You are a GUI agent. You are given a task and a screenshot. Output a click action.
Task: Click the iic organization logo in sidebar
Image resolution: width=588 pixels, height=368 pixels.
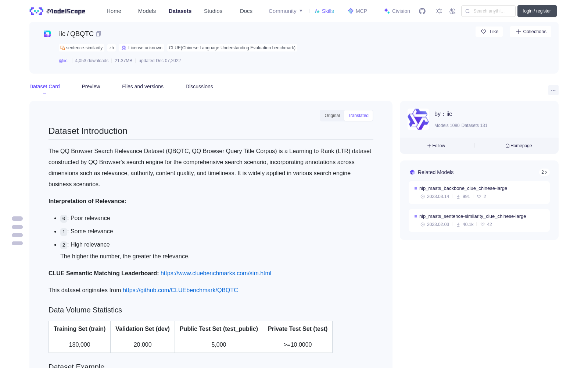click(x=418, y=119)
